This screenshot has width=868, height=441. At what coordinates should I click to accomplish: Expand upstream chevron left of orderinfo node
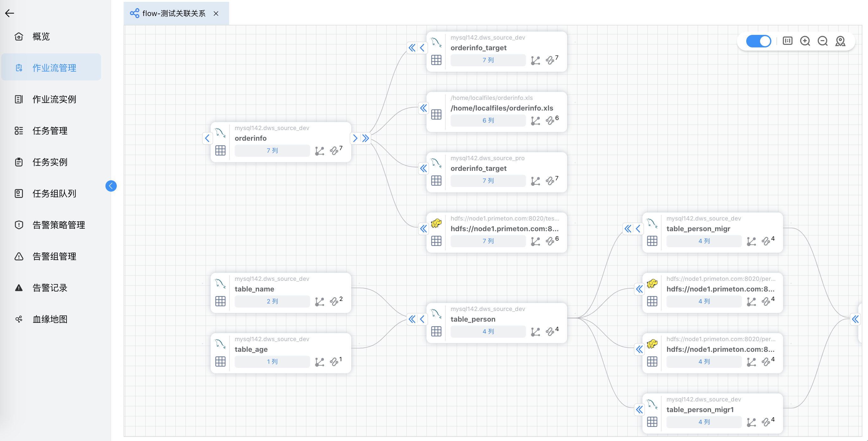(x=207, y=138)
